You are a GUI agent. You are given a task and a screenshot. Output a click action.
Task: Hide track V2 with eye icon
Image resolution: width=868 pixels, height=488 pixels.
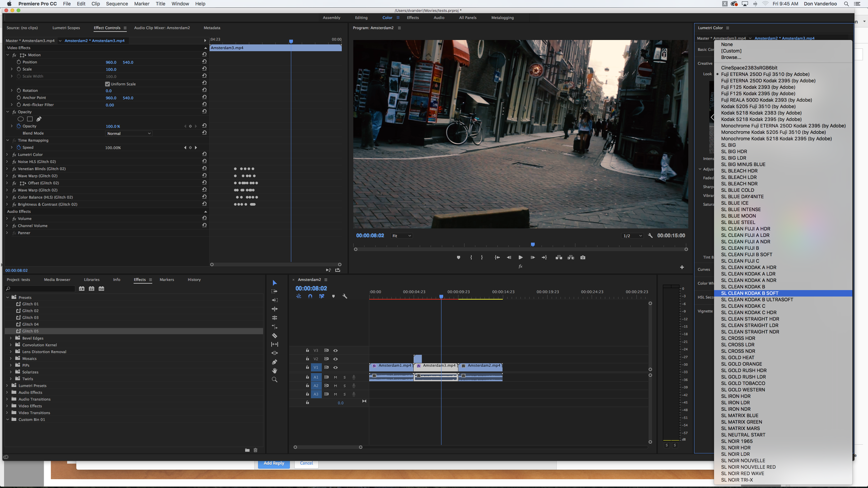pos(335,359)
